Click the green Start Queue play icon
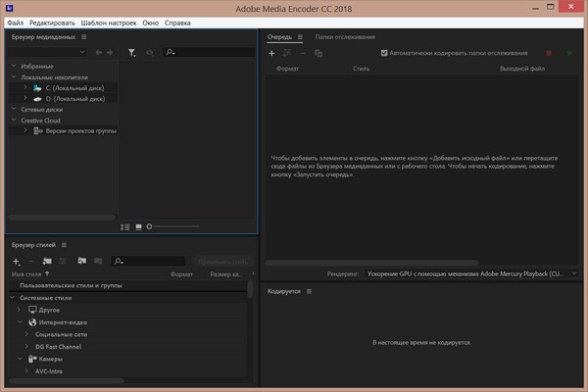This screenshot has height=392, width=588. (x=569, y=53)
